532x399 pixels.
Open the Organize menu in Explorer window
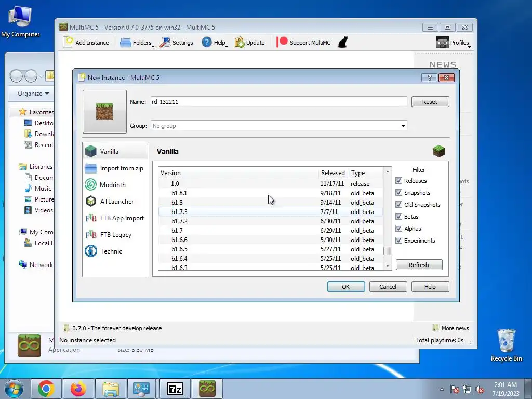point(33,94)
